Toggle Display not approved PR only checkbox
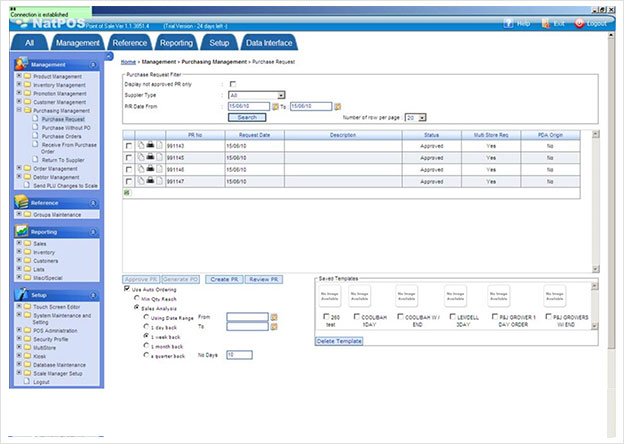This screenshot has width=624, height=444. tap(233, 84)
